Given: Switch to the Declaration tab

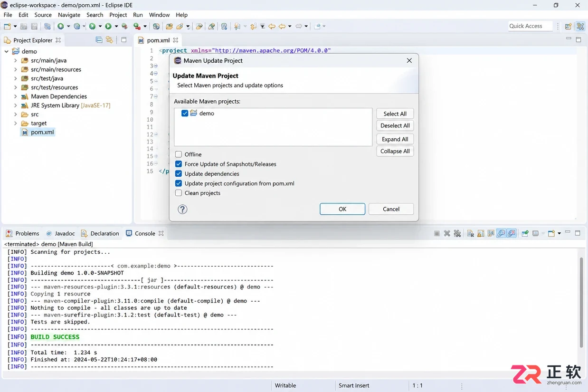Looking at the screenshot, I should pos(100,233).
